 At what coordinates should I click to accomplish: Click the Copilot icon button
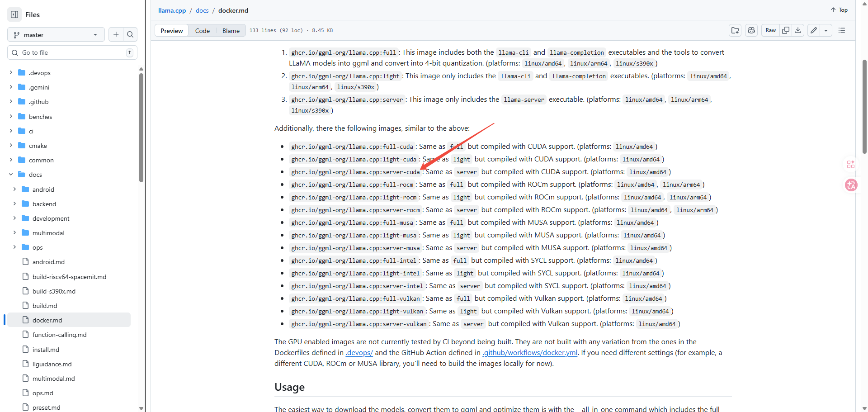coord(751,30)
